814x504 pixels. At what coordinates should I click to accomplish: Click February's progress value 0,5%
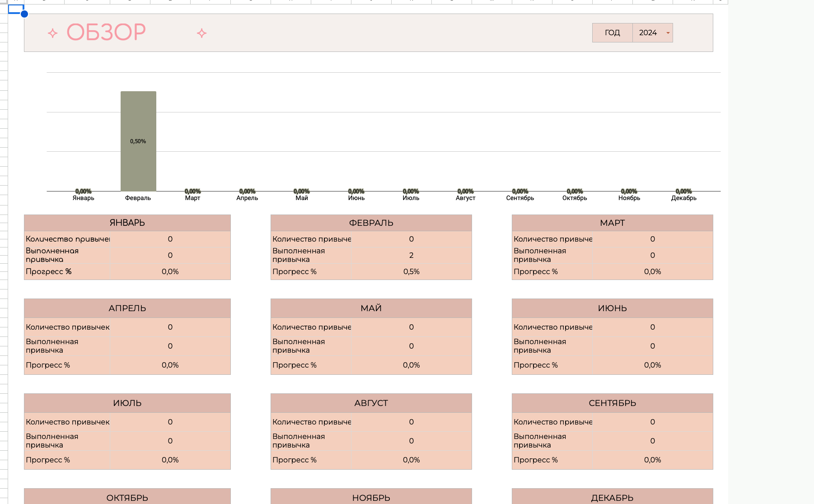tap(411, 271)
